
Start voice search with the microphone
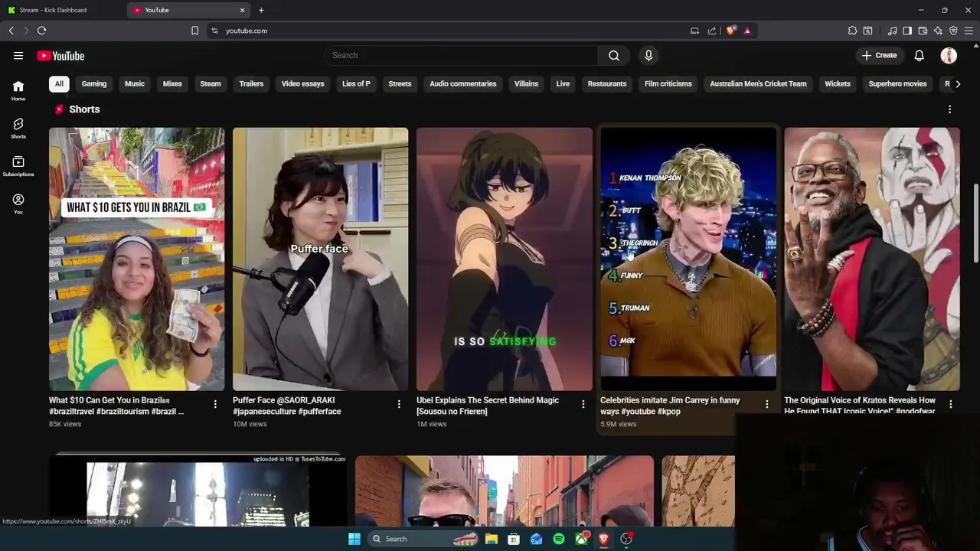point(648,55)
